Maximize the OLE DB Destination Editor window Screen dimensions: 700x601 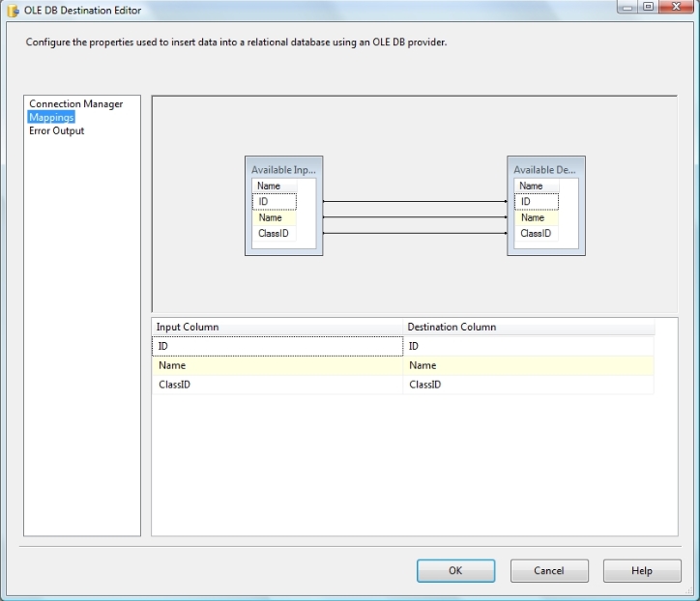pyautogui.click(x=648, y=7)
